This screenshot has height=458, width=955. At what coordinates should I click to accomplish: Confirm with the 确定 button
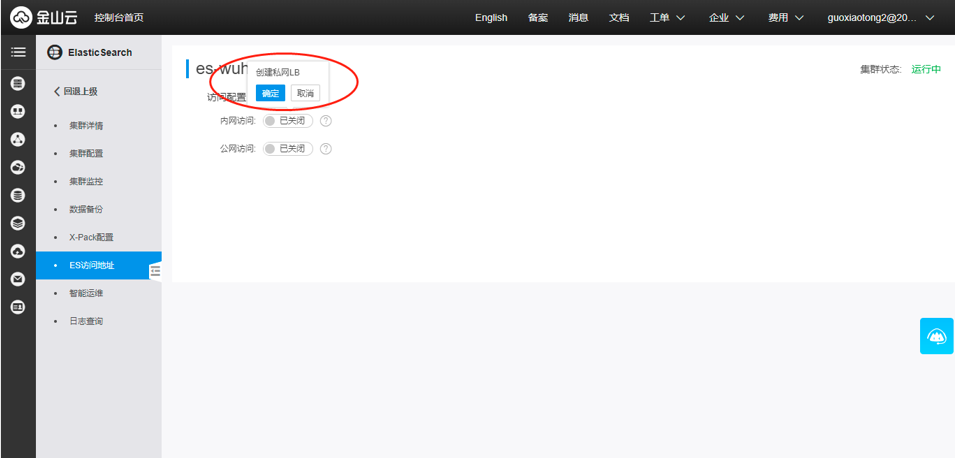[270, 93]
